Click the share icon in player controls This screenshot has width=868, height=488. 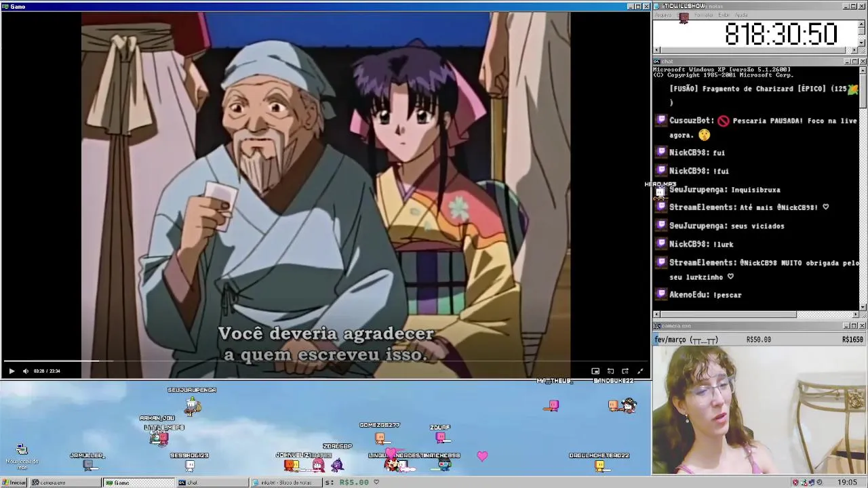click(x=625, y=371)
